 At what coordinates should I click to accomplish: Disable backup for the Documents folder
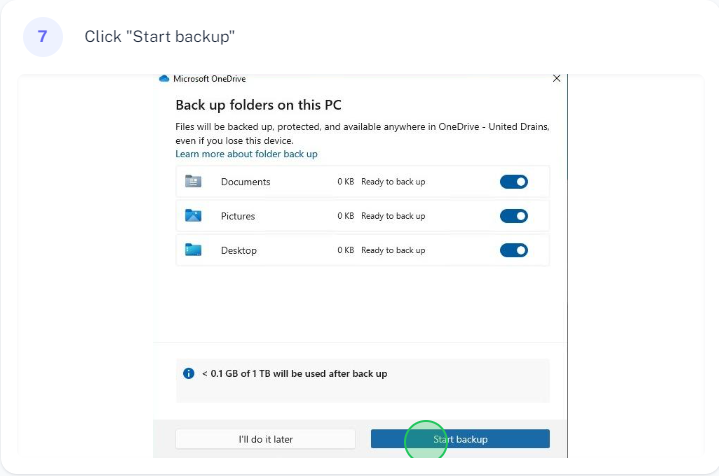click(x=514, y=182)
